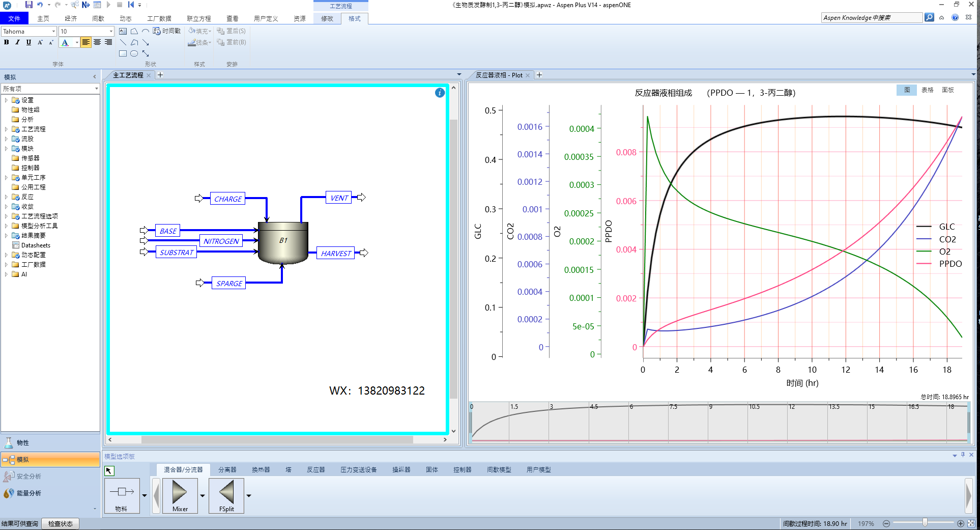Viewport: 980px width, 530px height.
Task: Insert a text box shape
Action: (123, 31)
